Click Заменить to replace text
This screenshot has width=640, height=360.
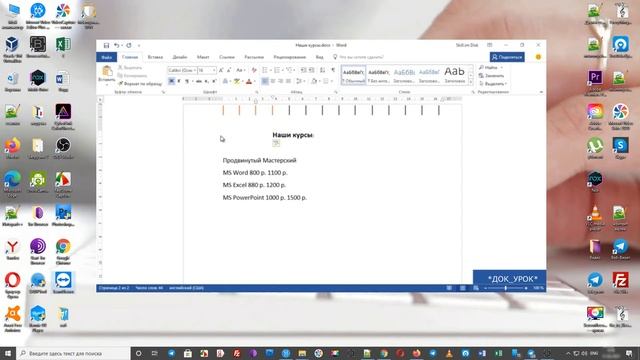click(492, 76)
